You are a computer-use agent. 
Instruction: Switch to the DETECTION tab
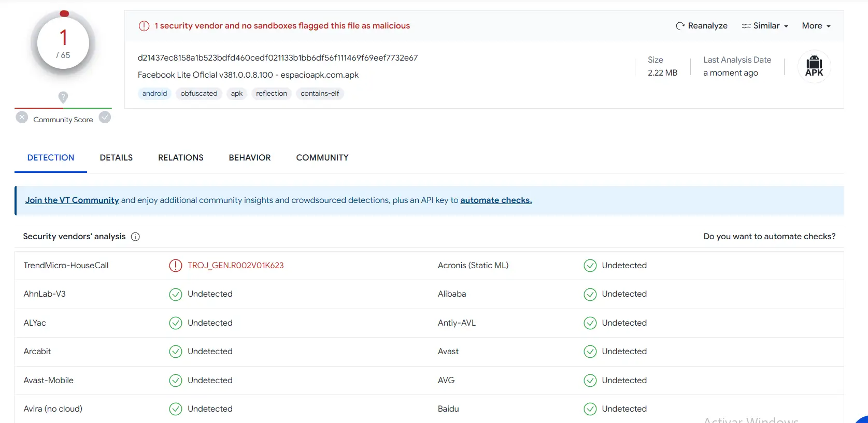(x=51, y=158)
